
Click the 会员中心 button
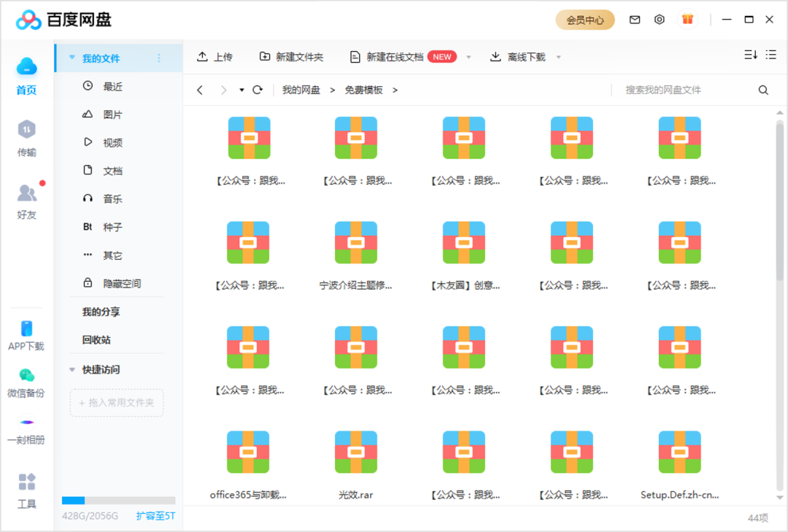[x=585, y=20]
